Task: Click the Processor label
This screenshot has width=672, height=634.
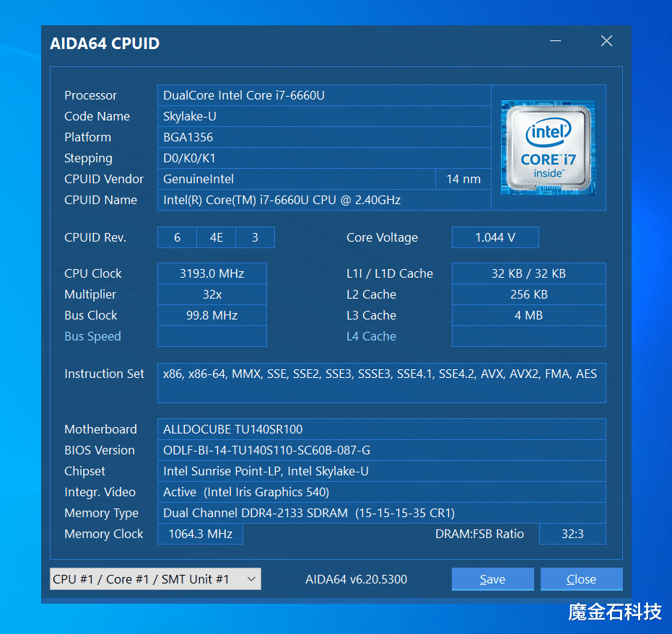Action: click(90, 95)
